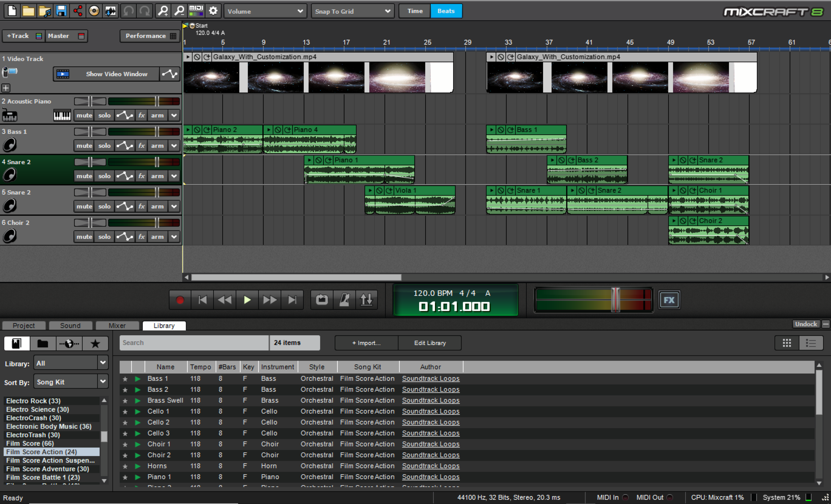This screenshot has height=504, width=831.
Task: Click the Import button in Library
Action: coord(366,343)
